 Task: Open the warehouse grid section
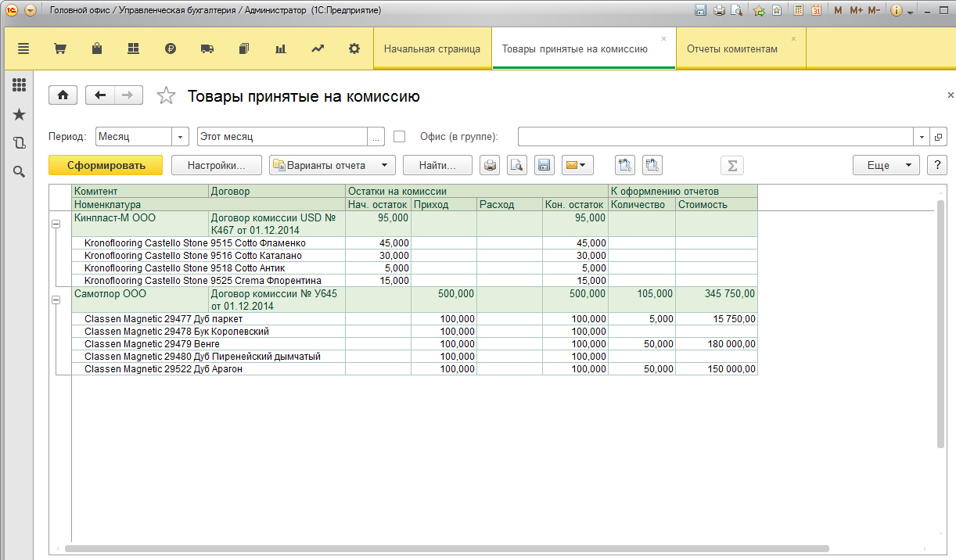(133, 48)
